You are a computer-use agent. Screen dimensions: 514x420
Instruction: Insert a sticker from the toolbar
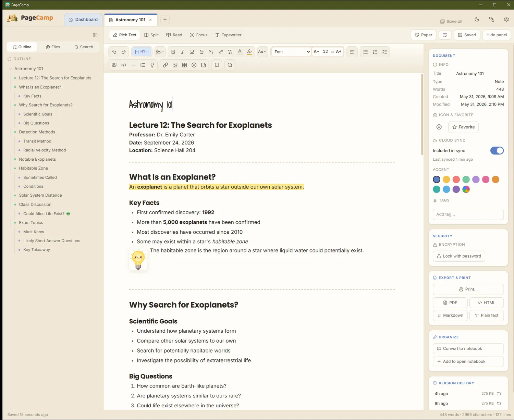coord(204,65)
